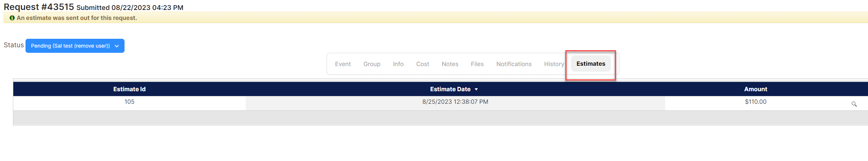Click sort arrow next to Estimate Date

(476, 89)
